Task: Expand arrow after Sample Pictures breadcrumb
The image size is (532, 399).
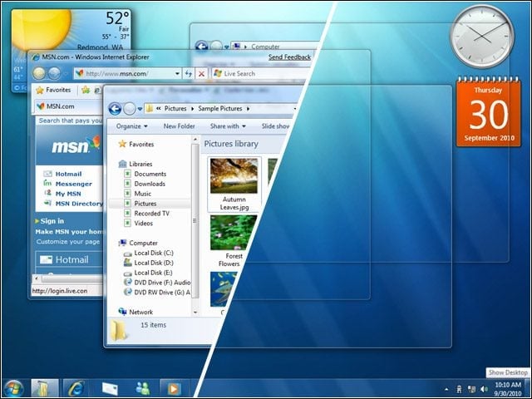Action: click(x=248, y=109)
